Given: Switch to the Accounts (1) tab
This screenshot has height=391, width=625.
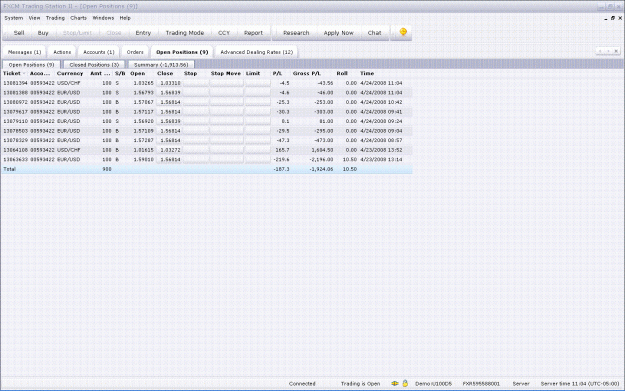Looking at the screenshot, I should coord(98,52).
